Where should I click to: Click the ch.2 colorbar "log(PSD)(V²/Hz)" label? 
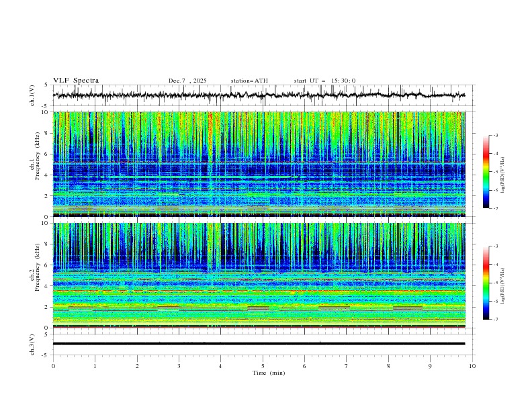pyautogui.click(x=502, y=285)
